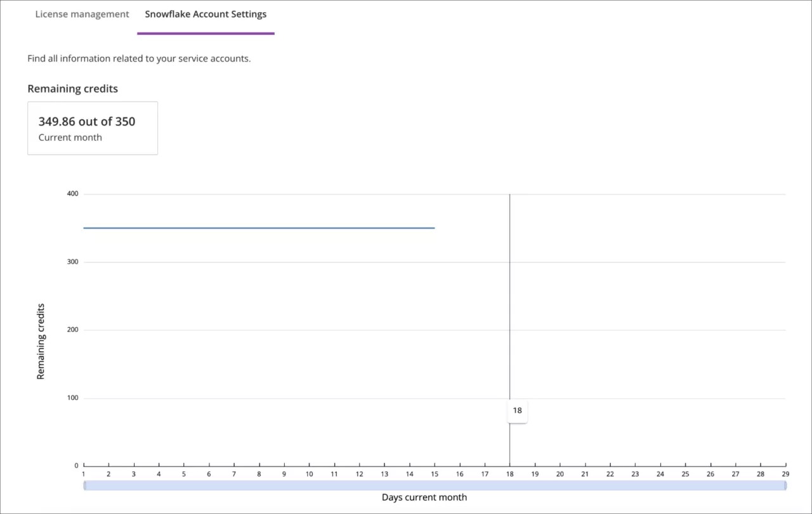Click the remaining credits summary card
This screenshot has height=514, width=812.
(x=93, y=127)
